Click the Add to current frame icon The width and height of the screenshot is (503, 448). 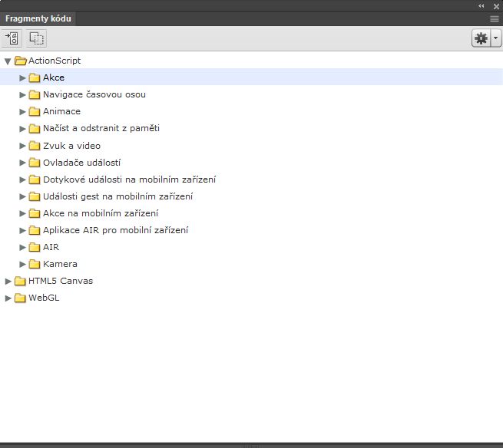12,38
